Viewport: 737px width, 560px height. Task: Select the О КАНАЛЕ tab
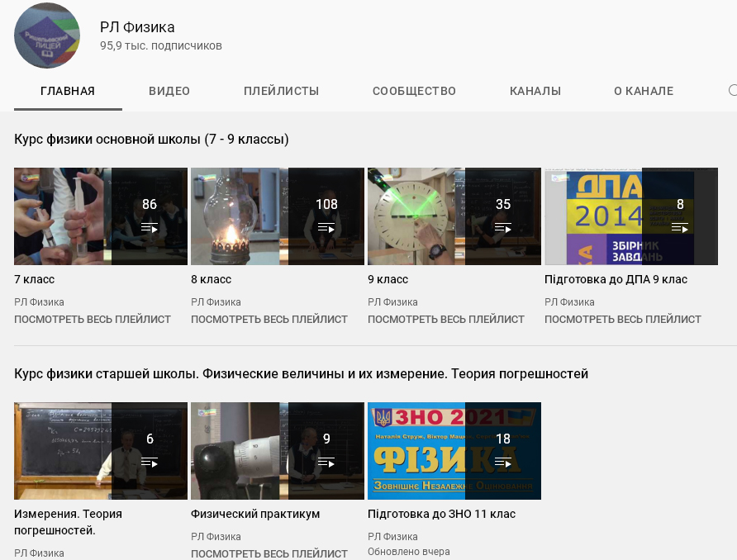(644, 92)
